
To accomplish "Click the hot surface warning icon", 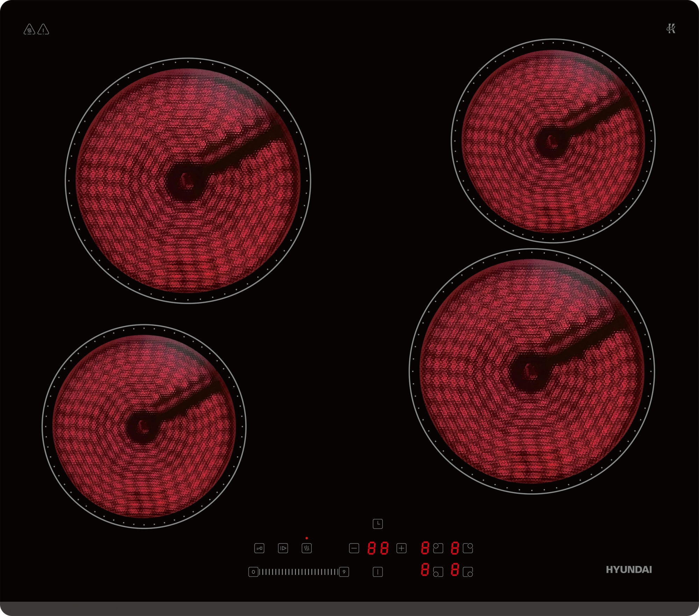I will [x=29, y=29].
